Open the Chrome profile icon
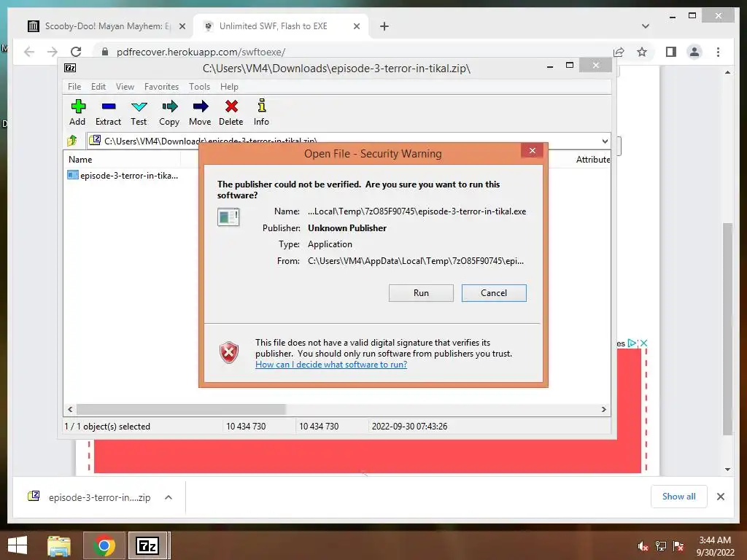This screenshot has width=747, height=560. point(694,52)
